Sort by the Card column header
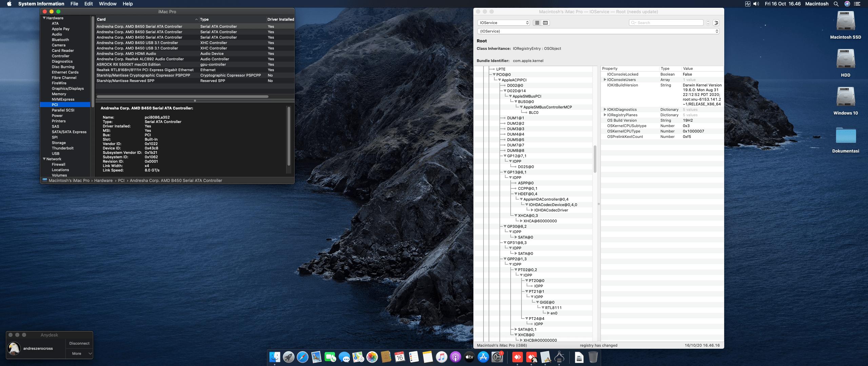 (147, 19)
